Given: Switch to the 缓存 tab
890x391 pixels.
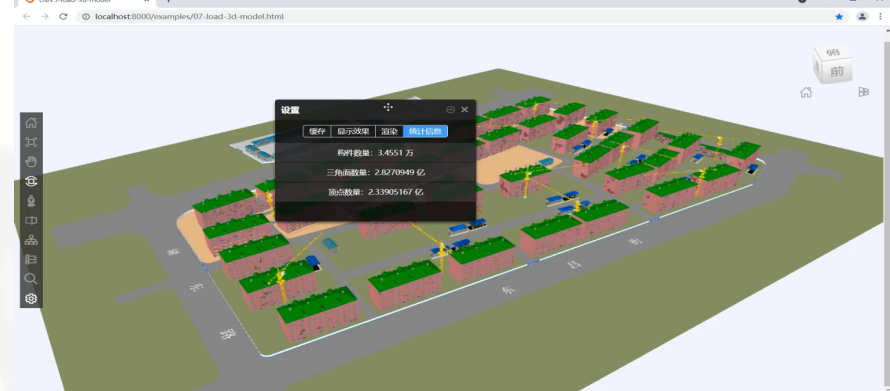Looking at the screenshot, I should [x=317, y=131].
